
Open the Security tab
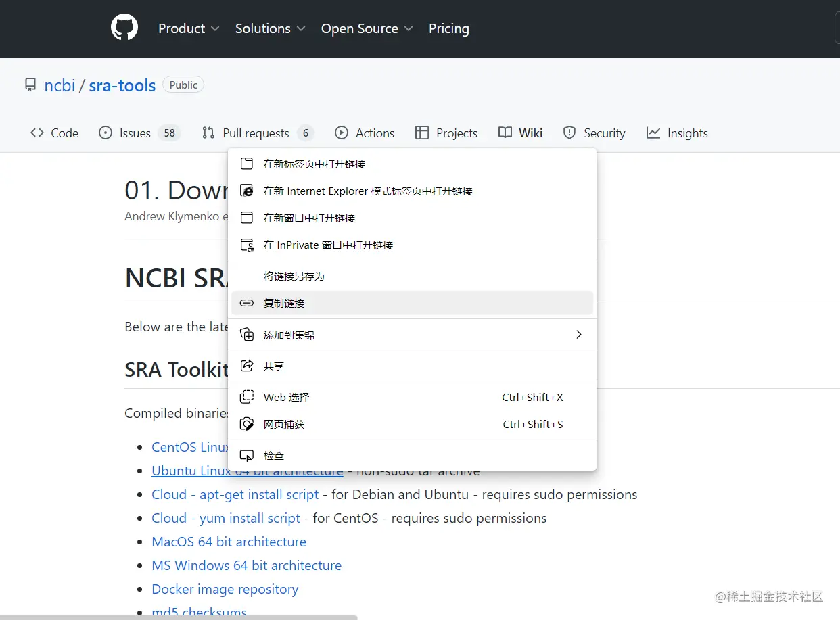coord(594,133)
